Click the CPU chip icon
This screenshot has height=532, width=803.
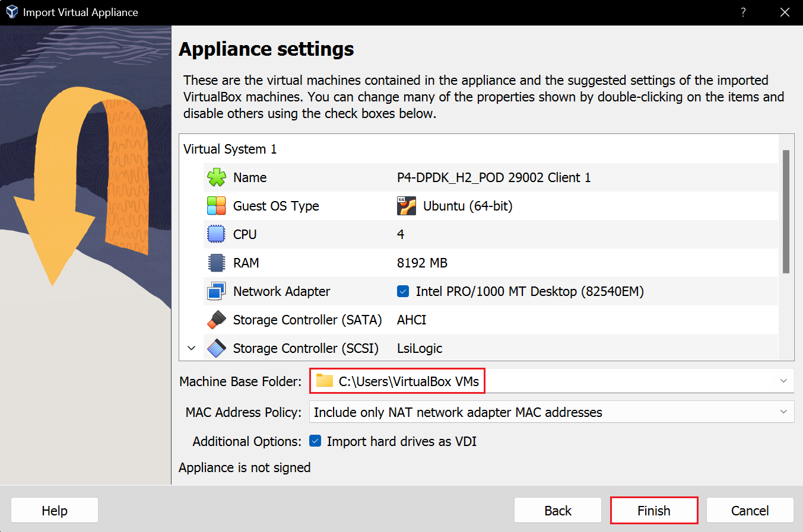pyautogui.click(x=217, y=234)
